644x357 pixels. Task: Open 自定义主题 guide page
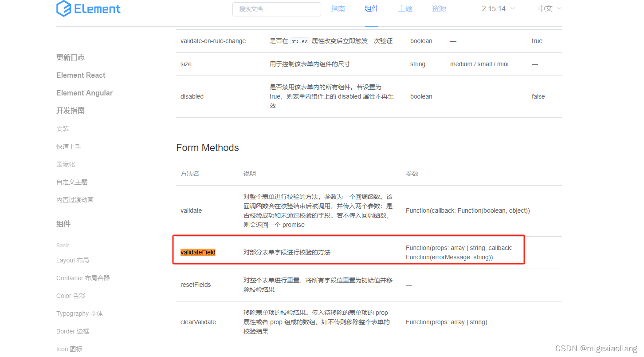[72, 182]
